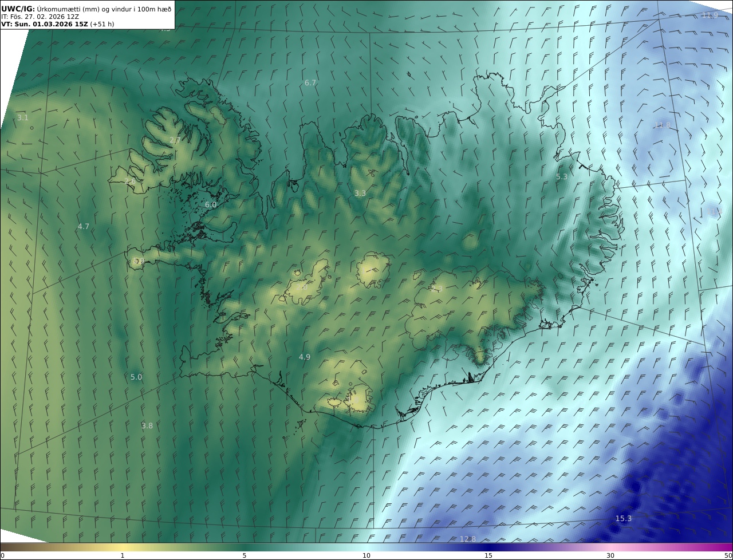Click the 6.7 value label
Image resolution: width=733 pixels, height=560 pixels.
[310, 82]
